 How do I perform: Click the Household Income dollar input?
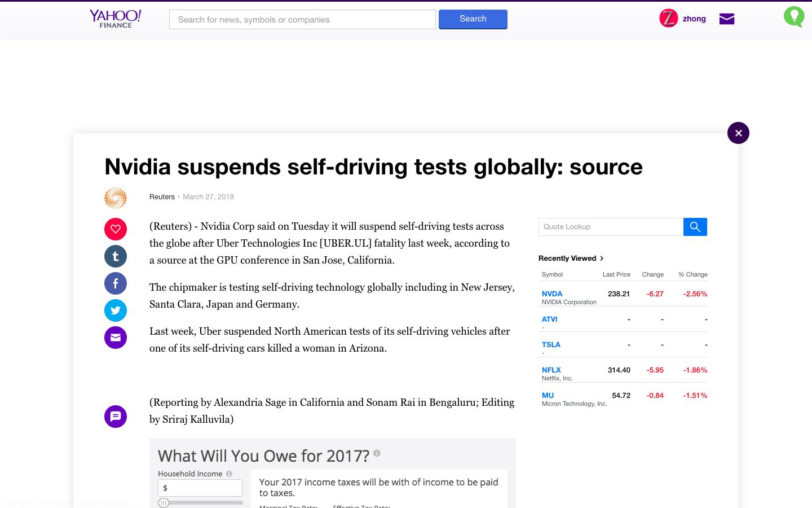(200, 488)
